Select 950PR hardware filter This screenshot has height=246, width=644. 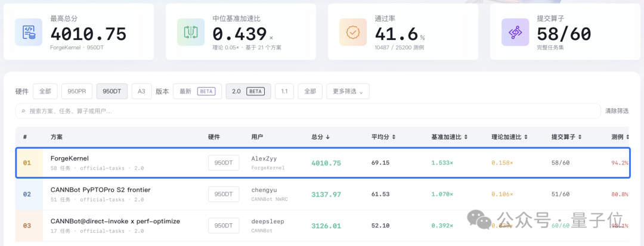(x=77, y=91)
